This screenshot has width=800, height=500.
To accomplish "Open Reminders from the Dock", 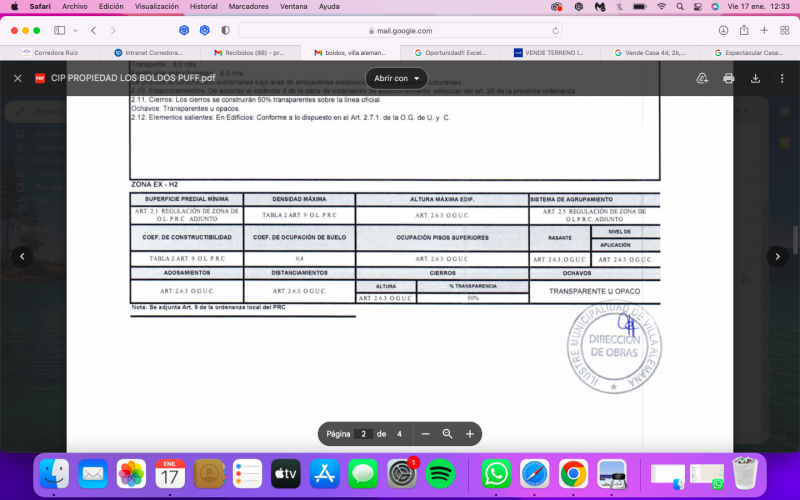I will click(x=247, y=474).
